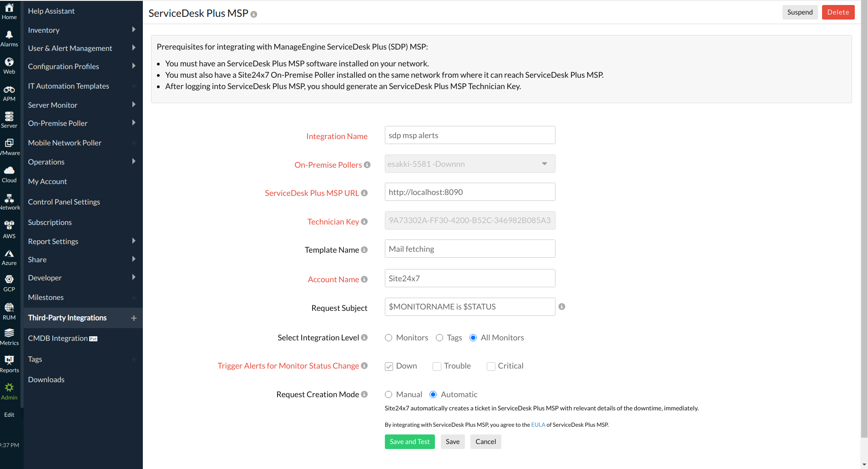Open the EULA link for ServiceDesk Plus MSP
The image size is (868, 469).
tap(538, 424)
